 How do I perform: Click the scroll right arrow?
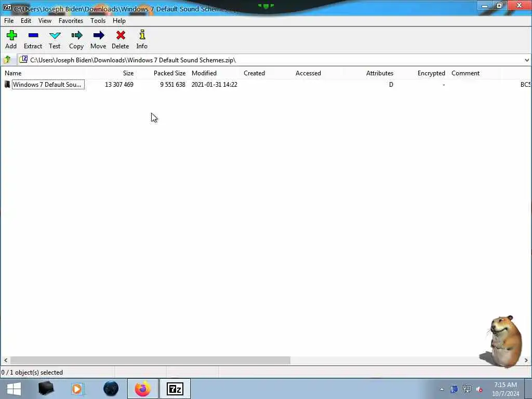pyautogui.click(x=526, y=361)
